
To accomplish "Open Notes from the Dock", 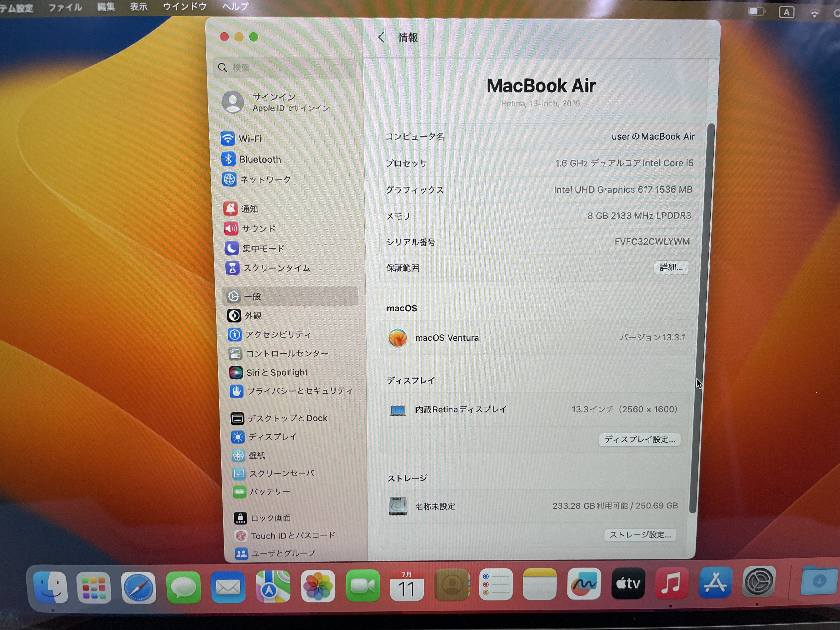I will pyautogui.click(x=540, y=584).
